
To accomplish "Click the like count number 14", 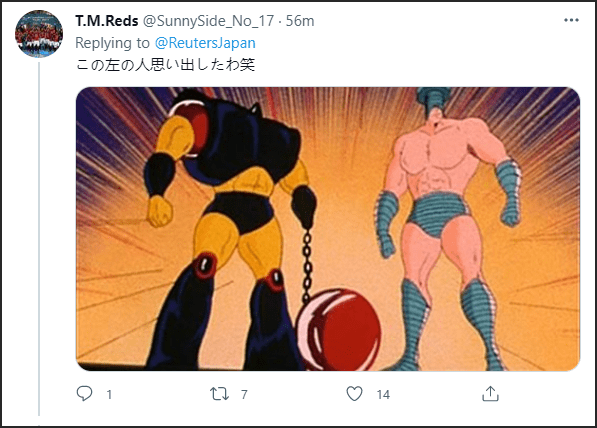I will point(383,394).
